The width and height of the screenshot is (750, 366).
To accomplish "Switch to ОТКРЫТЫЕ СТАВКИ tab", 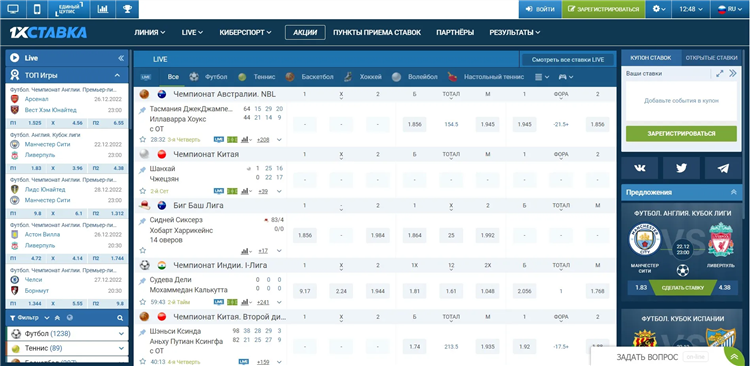I will (711, 58).
